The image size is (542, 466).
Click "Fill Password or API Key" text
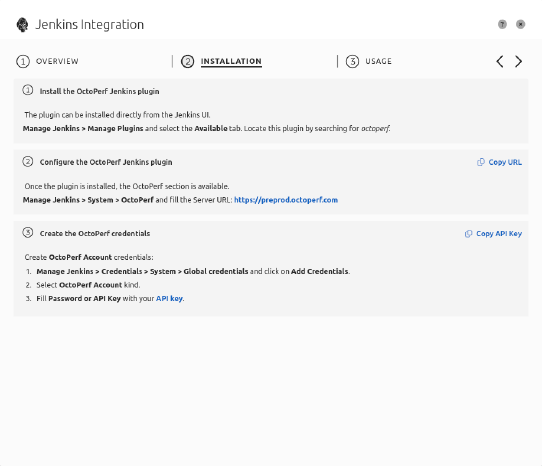coord(78,298)
